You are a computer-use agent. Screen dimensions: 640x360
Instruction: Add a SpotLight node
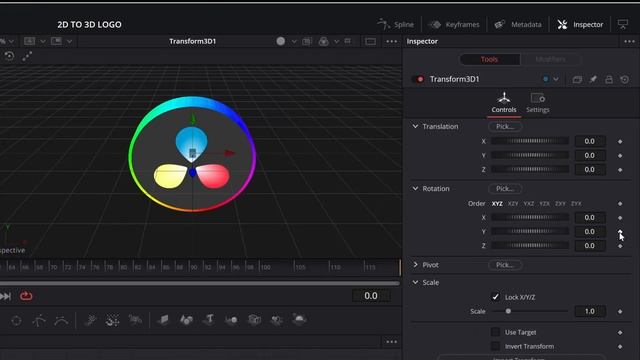tap(277, 320)
